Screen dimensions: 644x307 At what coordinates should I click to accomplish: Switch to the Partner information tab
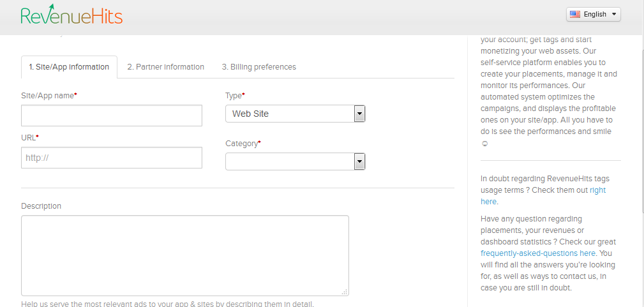[x=165, y=67]
